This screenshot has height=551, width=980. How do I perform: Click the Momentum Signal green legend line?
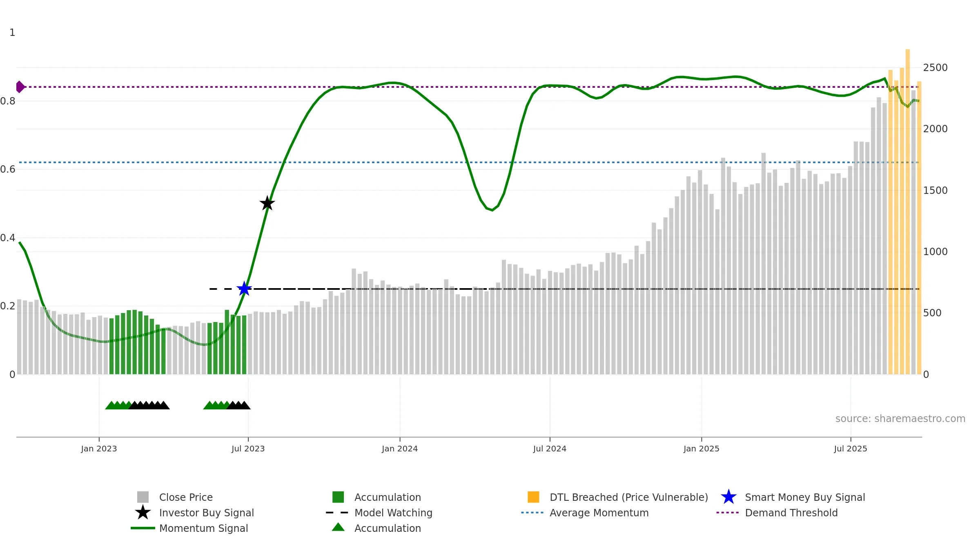coord(143,528)
